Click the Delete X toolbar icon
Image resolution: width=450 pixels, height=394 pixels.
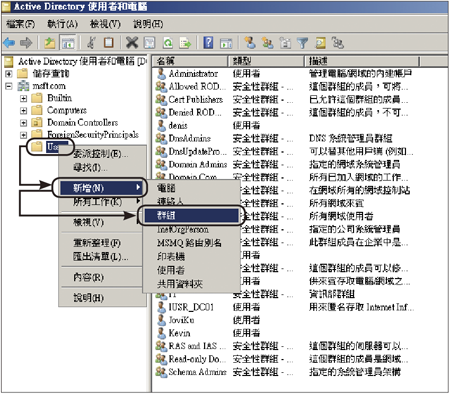132,43
